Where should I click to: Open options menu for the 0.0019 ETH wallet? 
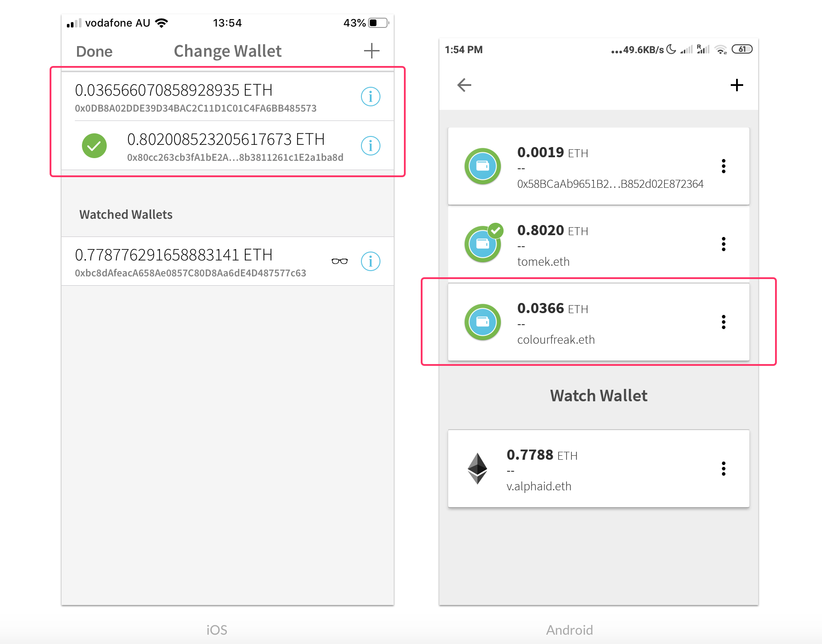724,166
